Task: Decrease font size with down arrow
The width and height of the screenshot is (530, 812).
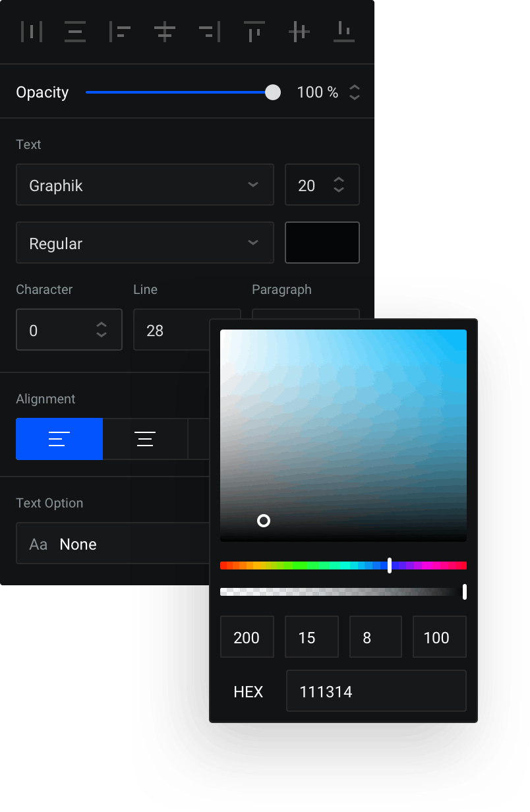Action: click(339, 190)
